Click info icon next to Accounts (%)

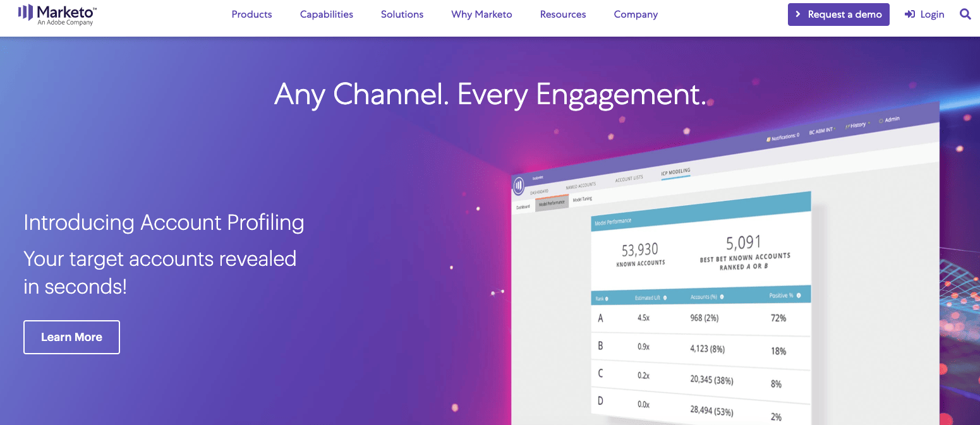722,296
